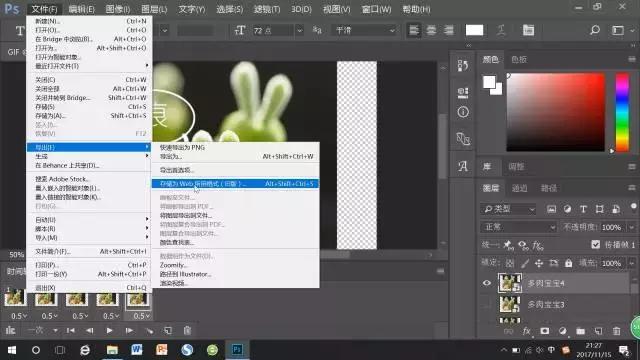640x360 pixels.
Task: Right-align text in options bar
Action: (x=449, y=30)
